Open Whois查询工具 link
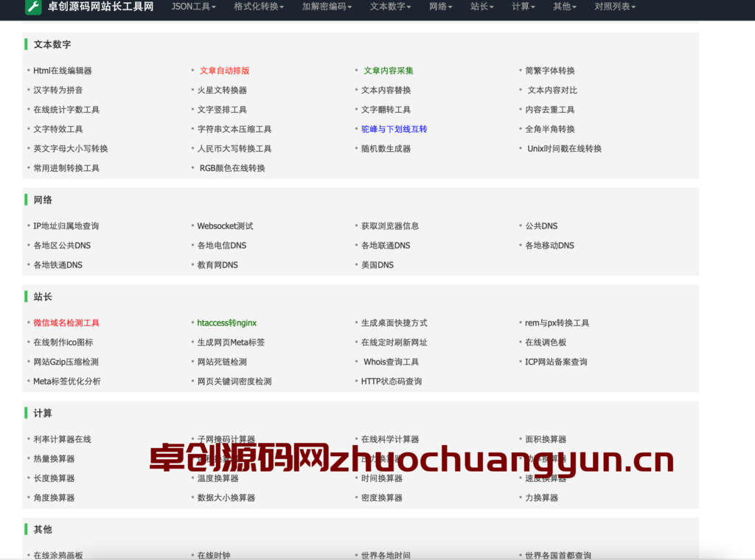 coord(392,362)
